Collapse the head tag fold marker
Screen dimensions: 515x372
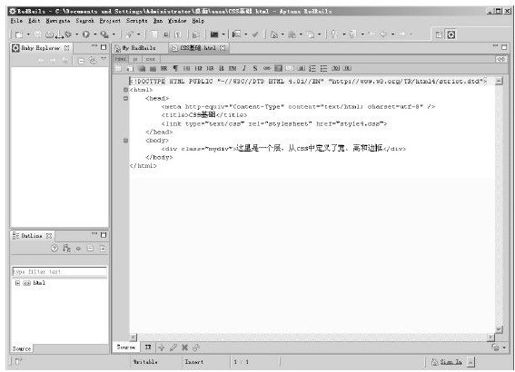(126, 98)
